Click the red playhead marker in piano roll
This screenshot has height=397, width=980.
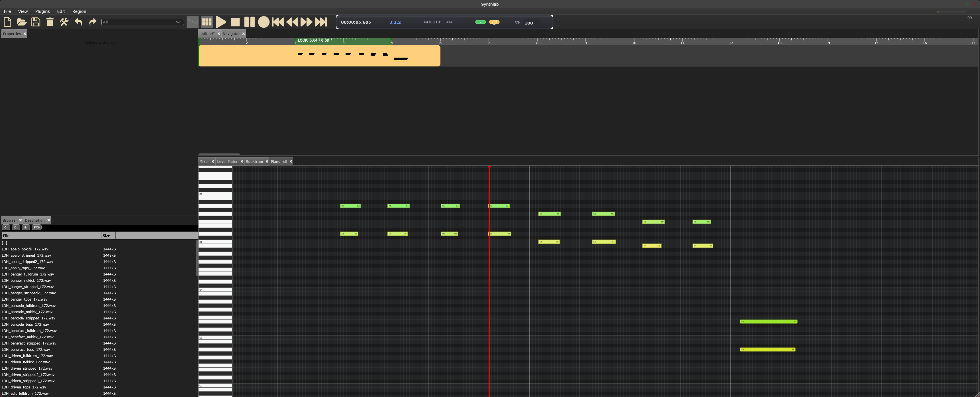tap(489, 167)
